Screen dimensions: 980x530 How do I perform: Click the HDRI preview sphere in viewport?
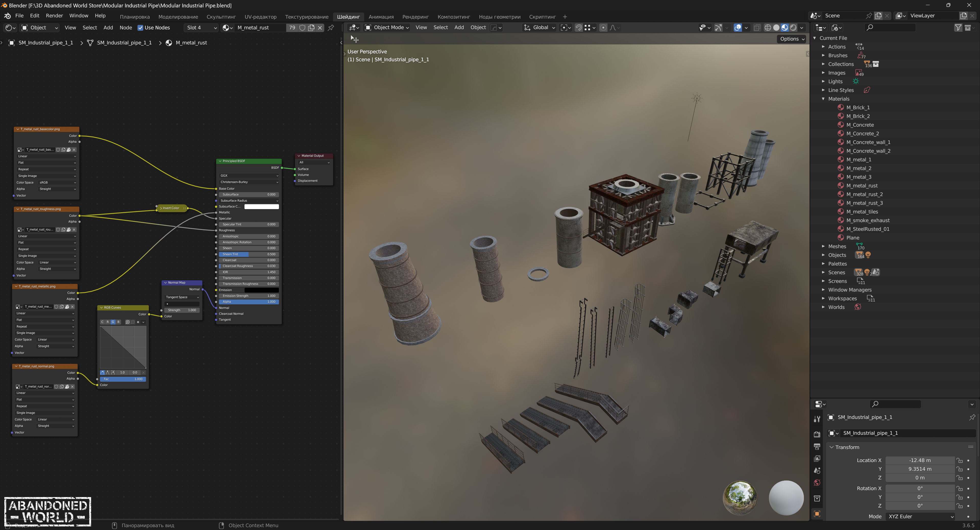740,498
